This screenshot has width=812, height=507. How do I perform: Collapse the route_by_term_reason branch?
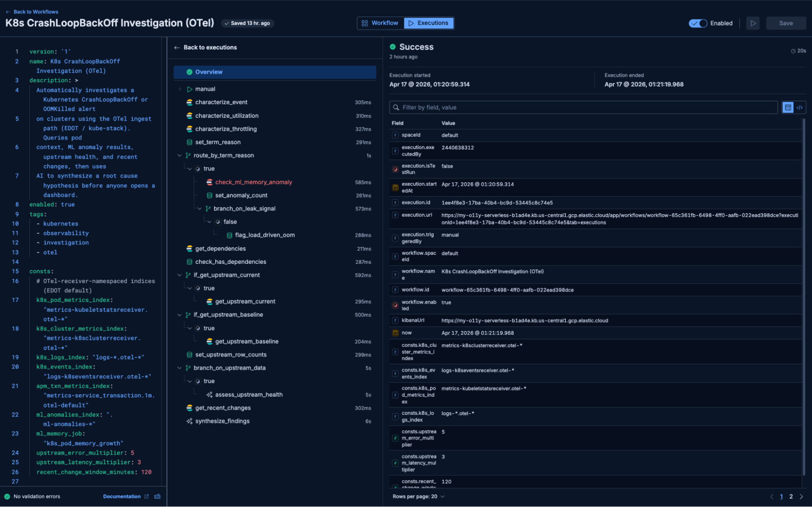(180, 155)
